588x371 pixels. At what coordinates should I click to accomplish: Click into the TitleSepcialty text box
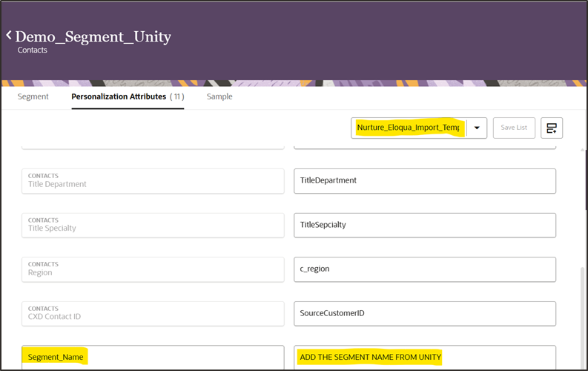point(425,225)
